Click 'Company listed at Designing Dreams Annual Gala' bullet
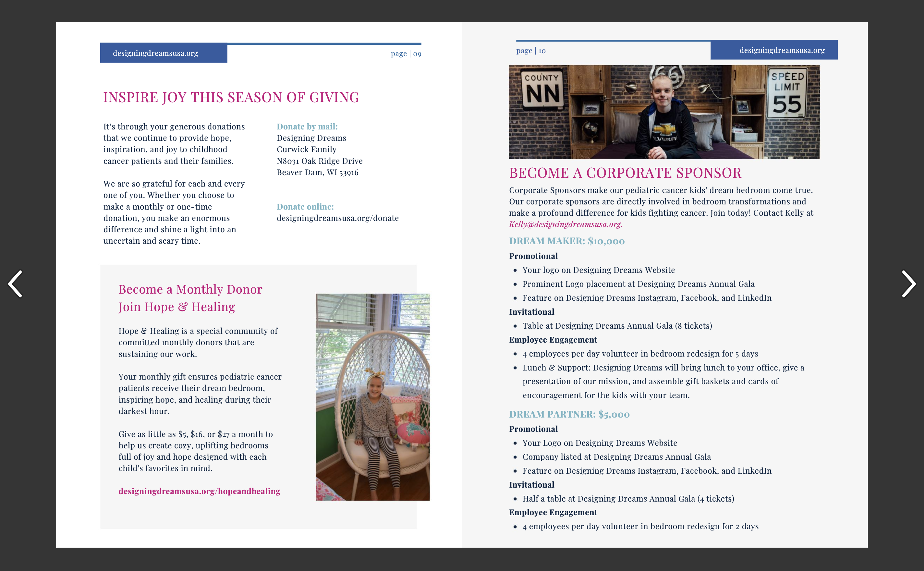 pos(617,457)
